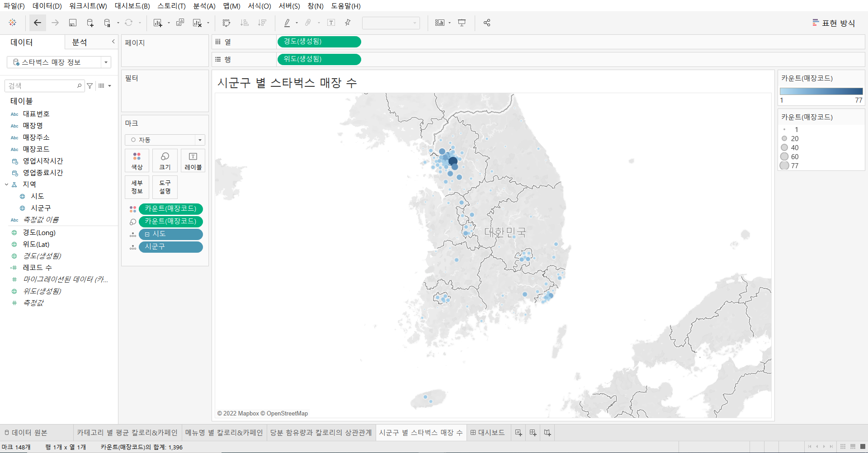The height and width of the screenshot is (453, 868).
Task: Select the 77 size legend circle
Action: click(x=784, y=166)
